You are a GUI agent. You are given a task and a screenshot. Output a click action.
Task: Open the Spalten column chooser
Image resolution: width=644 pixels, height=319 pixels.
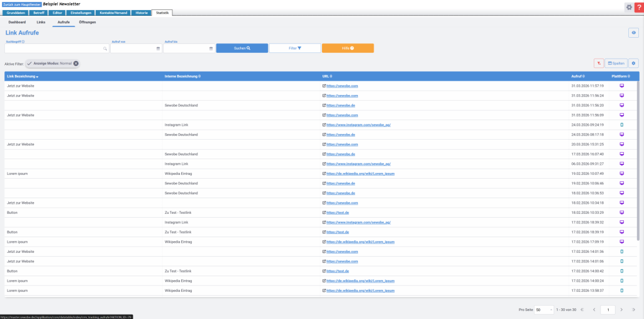coord(616,64)
